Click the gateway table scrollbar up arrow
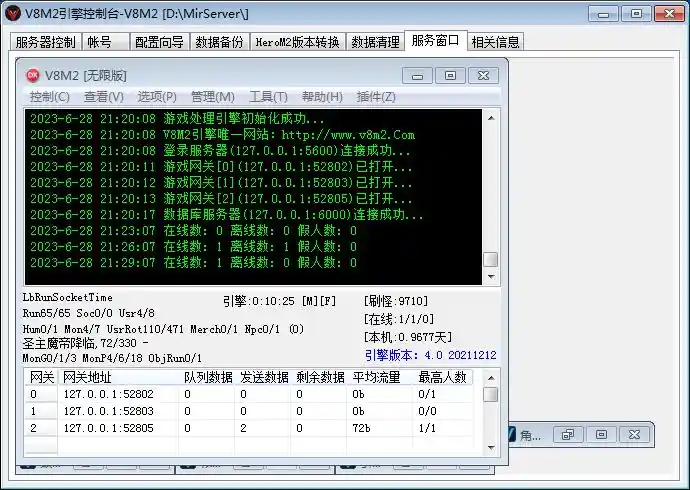This screenshot has width=690, height=490. click(491, 378)
